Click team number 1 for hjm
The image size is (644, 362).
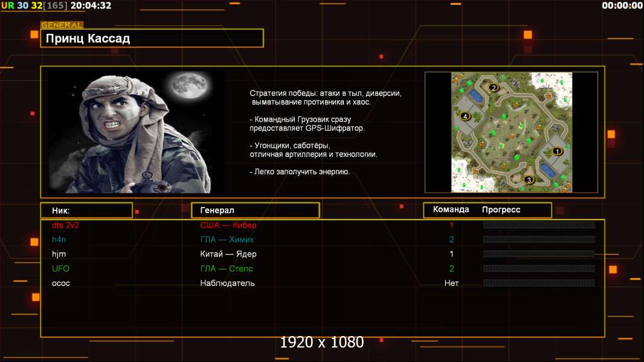(x=451, y=254)
